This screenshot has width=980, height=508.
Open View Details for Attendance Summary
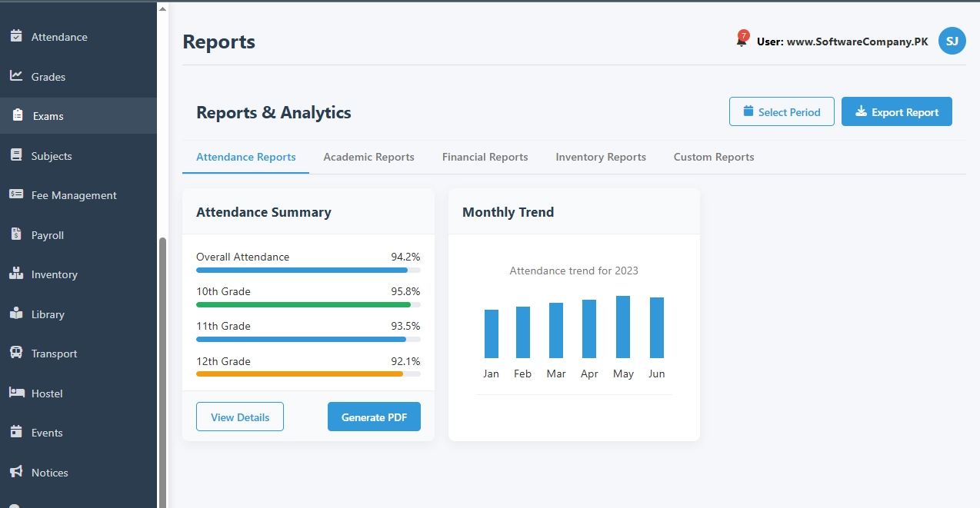click(239, 417)
